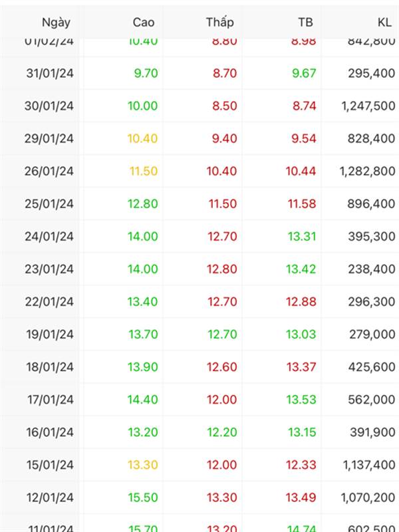Select the Ngày column header
Screen dimensions: 399x532
tap(56, 23)
